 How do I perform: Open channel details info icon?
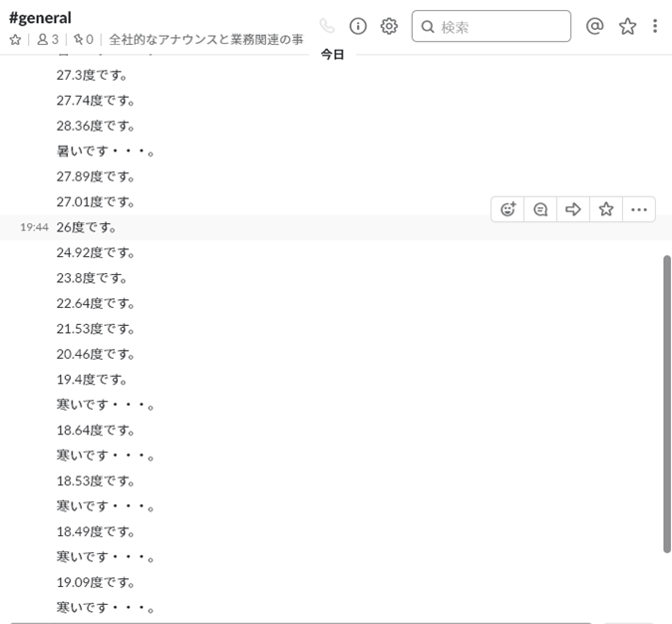(358, 26)
